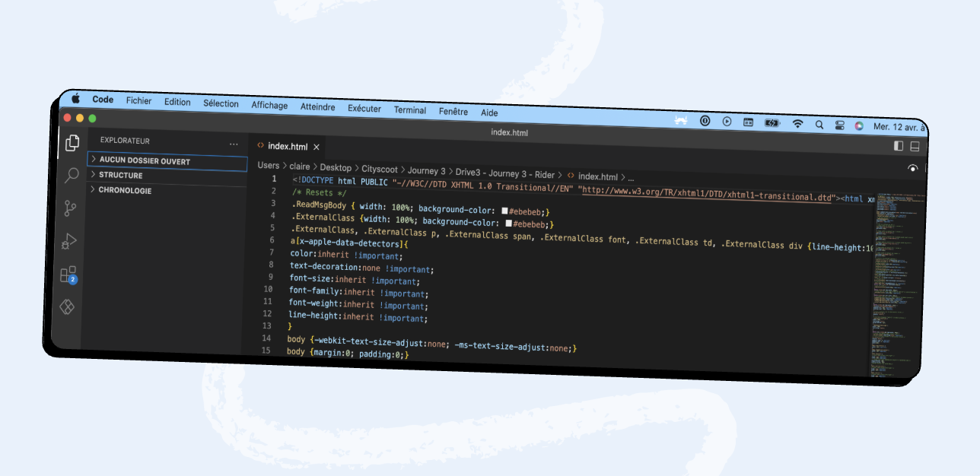
Task: Click the #ebebeb color swatch on line 3
Action: click(x=504, y=211)
